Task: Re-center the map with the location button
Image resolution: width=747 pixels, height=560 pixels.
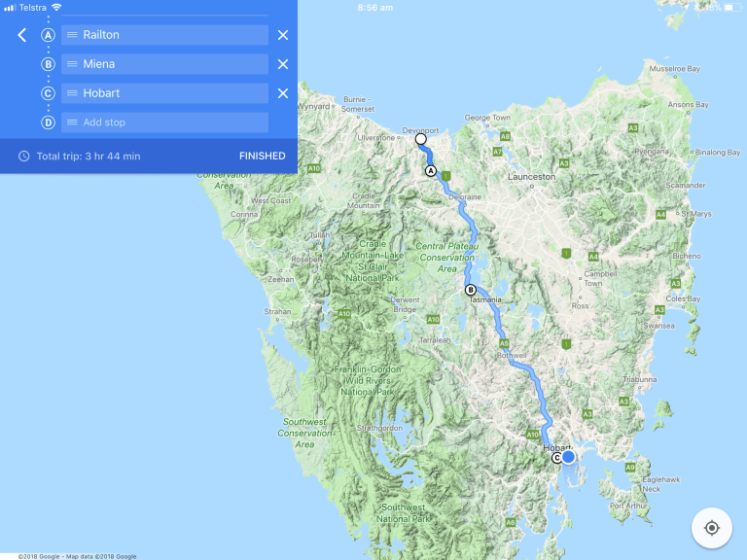Action: tap(711, 528)
